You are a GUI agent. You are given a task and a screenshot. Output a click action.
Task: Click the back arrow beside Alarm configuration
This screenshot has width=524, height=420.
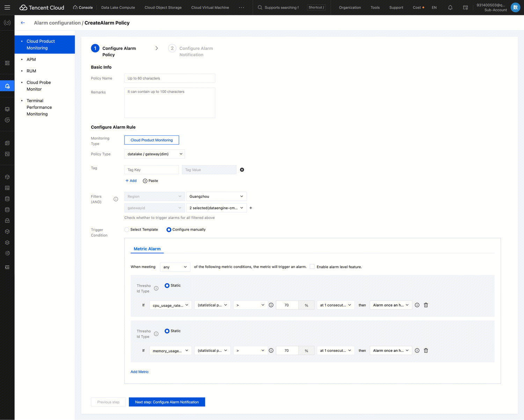23,23
